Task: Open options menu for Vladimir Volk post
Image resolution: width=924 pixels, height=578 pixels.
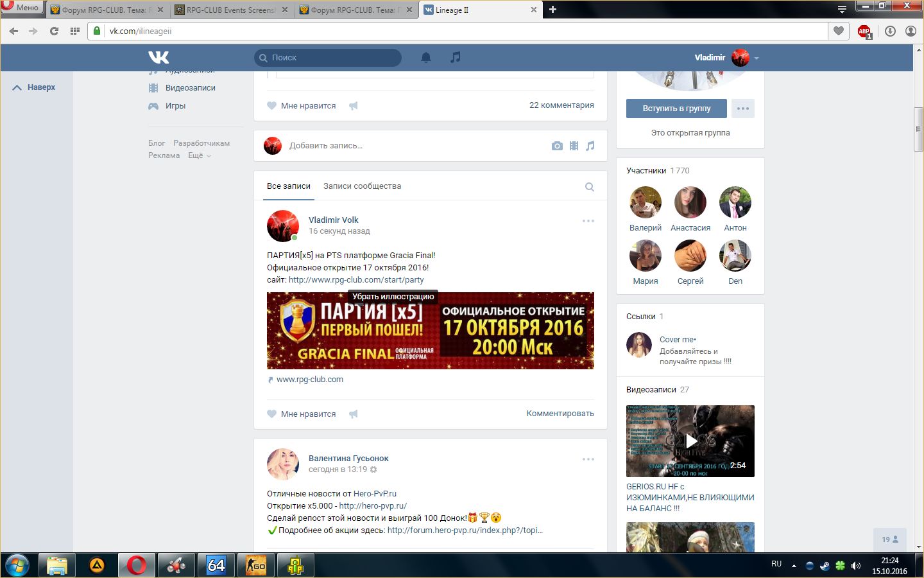Action: tap(588, 221)
